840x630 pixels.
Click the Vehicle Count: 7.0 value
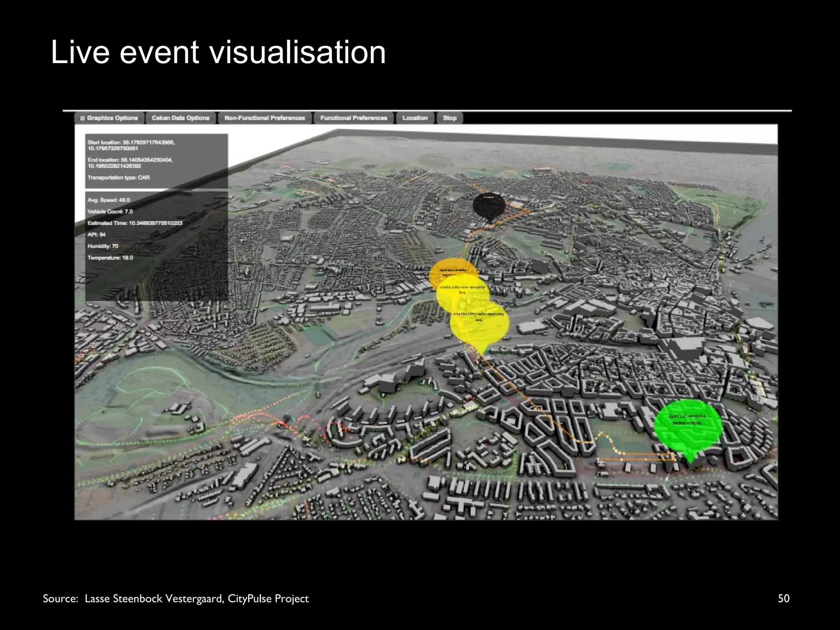coord(110,212)
